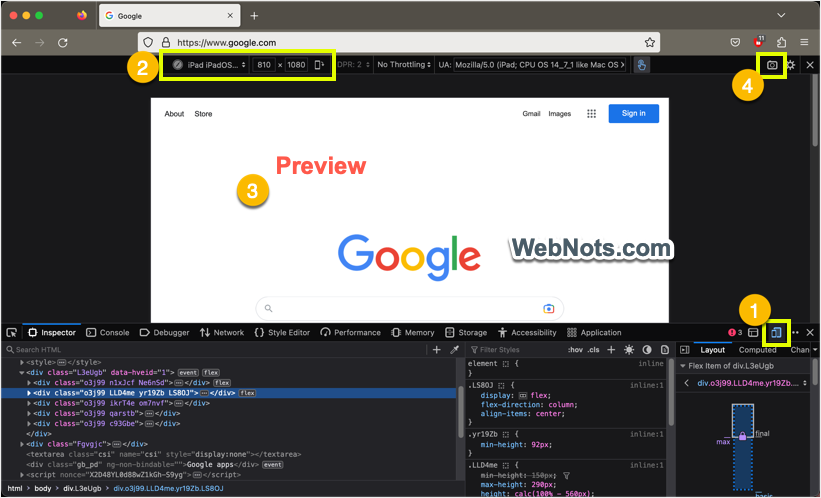The image size is (821, 498).
Task: Open Gmail link
Action: [x=531, y=114]
